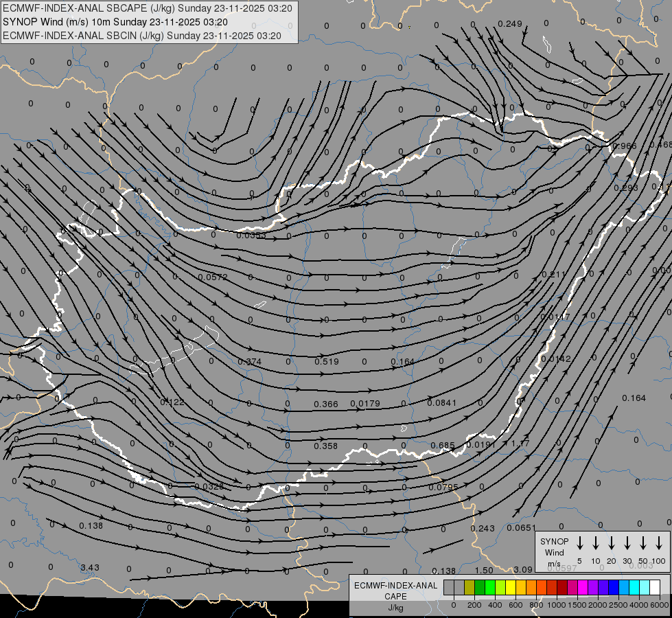This screenshot has height=618, width=672.
Task: Click the 1.50 value on the map
Action: [x=485, y=571]
